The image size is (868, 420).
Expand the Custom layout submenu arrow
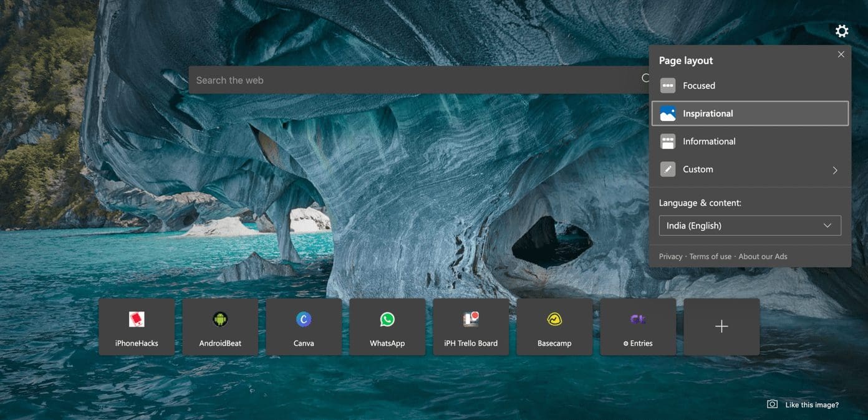(835, 170)
